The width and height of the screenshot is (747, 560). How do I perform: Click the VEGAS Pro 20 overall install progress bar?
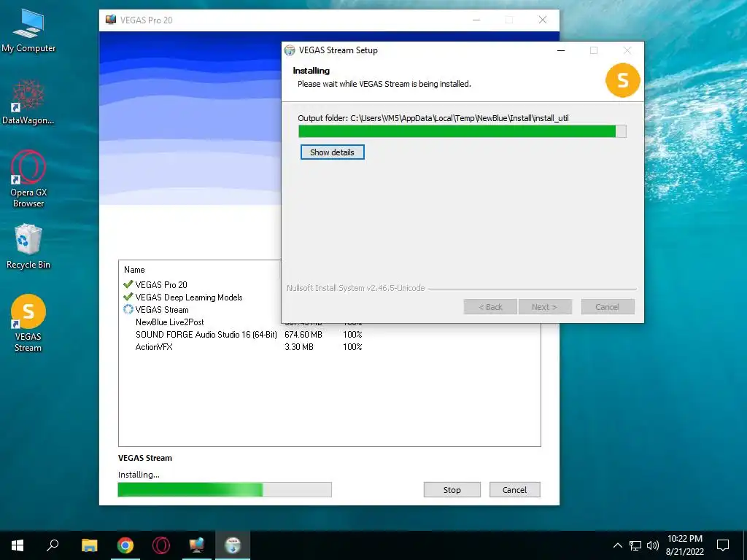click(x=225, y=489)
